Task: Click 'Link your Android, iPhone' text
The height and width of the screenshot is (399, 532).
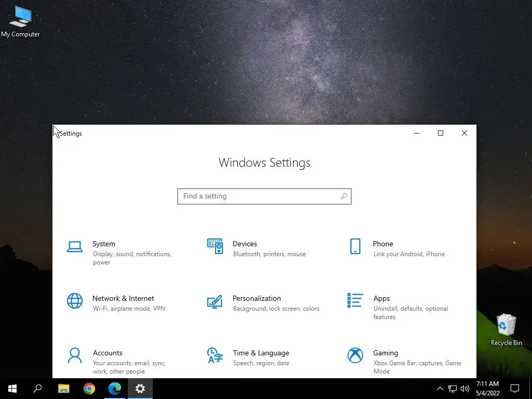Action: click(x=409, y=254)
